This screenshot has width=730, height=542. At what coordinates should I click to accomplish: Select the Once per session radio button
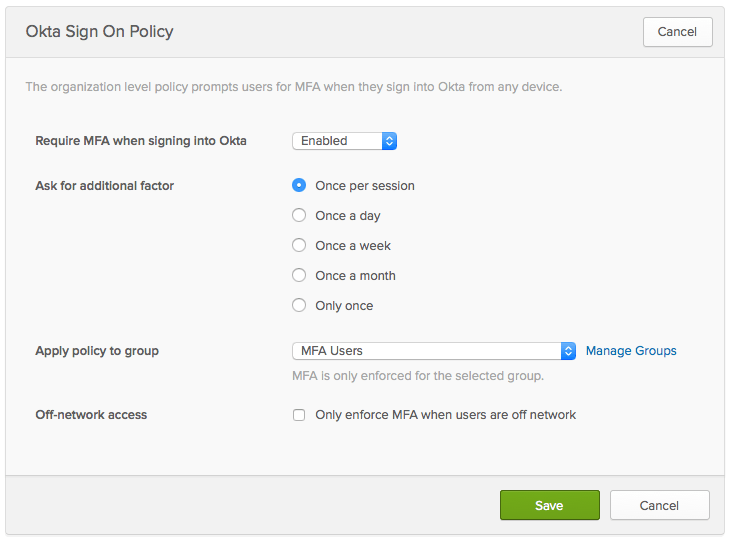coord(298,185)
